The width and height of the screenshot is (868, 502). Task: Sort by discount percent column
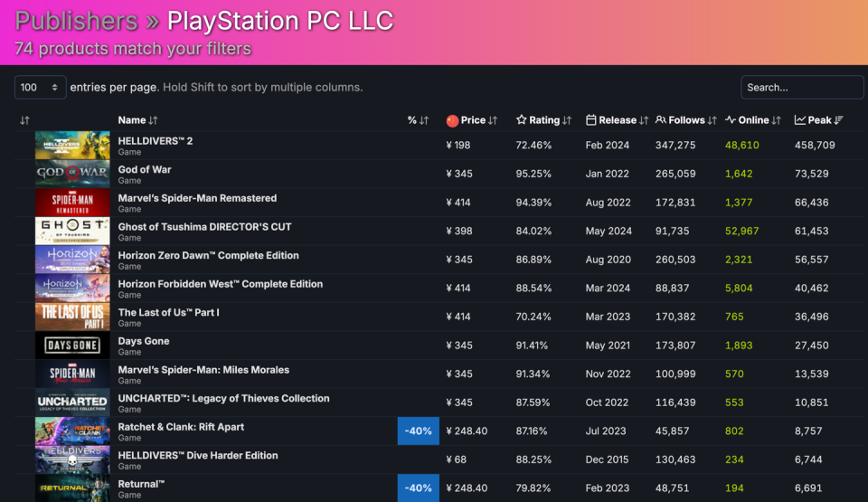coord(418,120)
